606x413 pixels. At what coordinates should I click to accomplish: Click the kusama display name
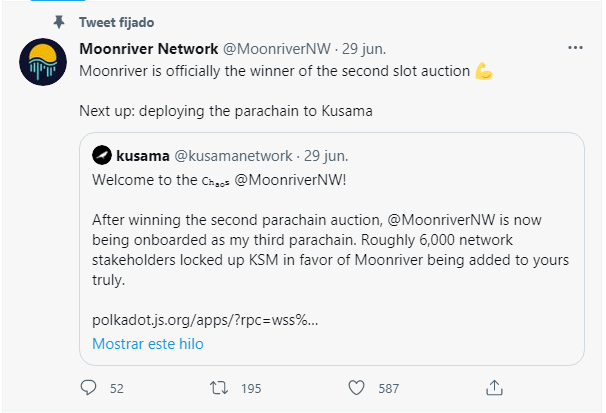click(x=142, y=155)
